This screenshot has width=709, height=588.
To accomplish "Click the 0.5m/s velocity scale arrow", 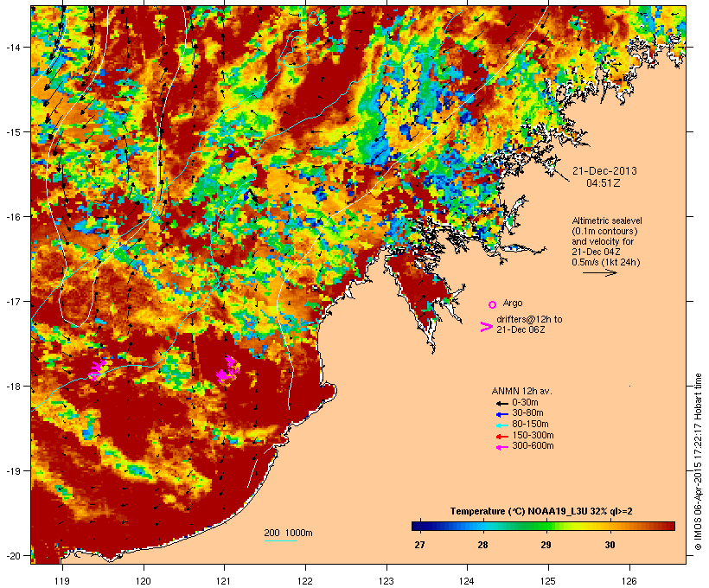I will (x=599, y=272).
